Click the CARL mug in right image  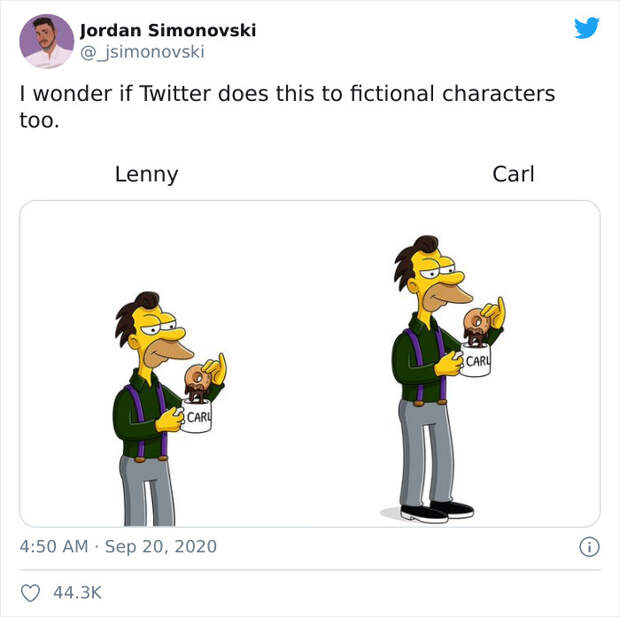pyautogui.click(x=476, y=360)
